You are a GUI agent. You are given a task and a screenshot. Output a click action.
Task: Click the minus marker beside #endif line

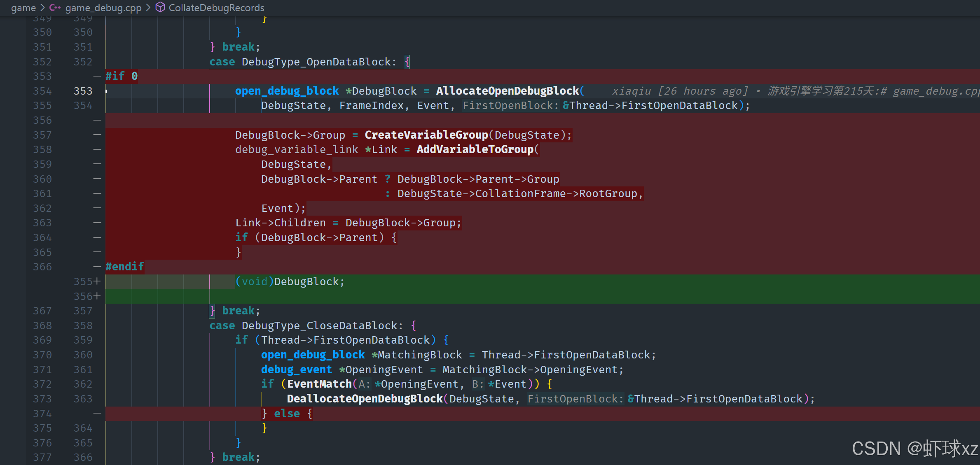pyautogui.click(x=97, y=267)
